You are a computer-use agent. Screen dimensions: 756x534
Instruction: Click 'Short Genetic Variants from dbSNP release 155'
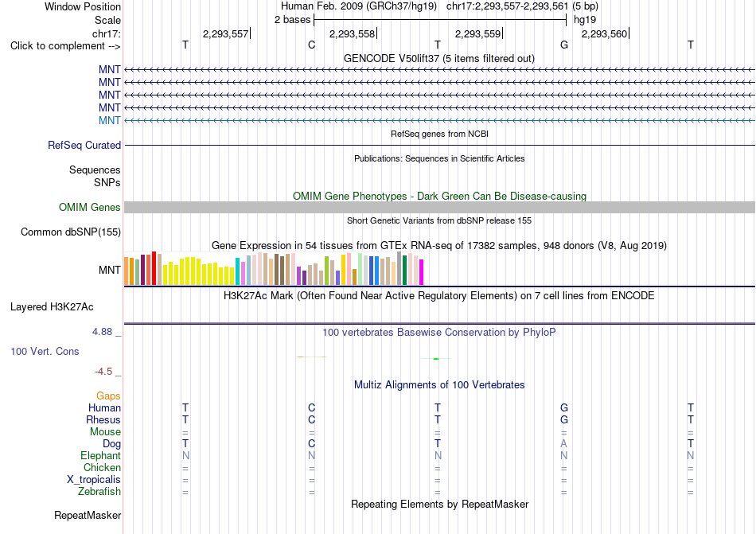pos(439,220)
